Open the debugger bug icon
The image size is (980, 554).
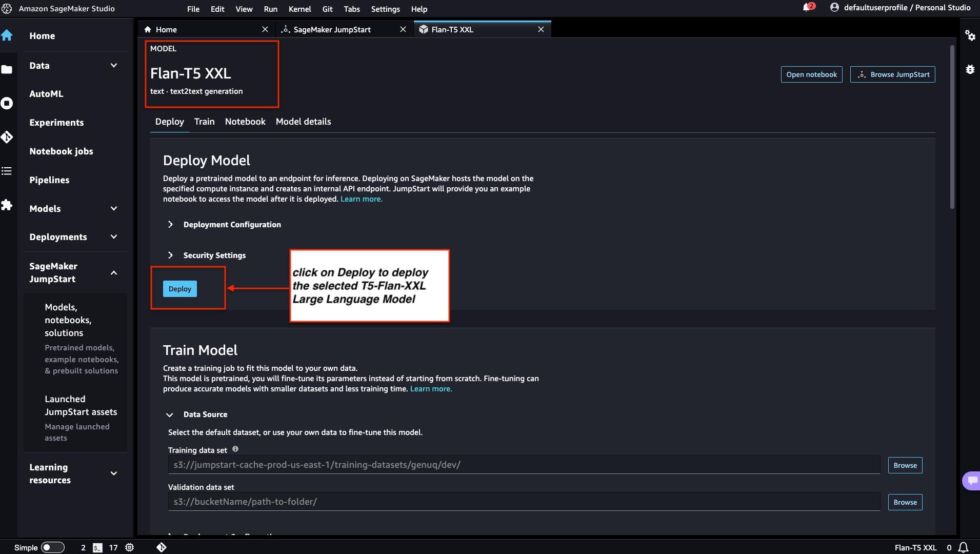[970, 69]
